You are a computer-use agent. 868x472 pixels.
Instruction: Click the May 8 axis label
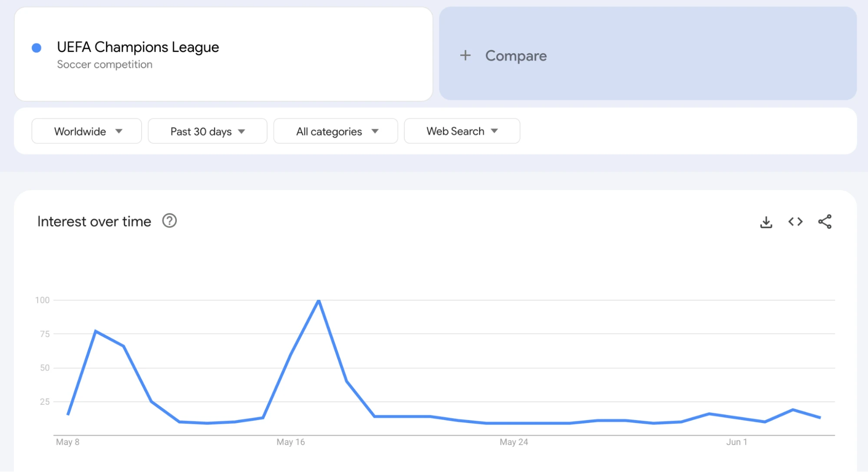68,442
